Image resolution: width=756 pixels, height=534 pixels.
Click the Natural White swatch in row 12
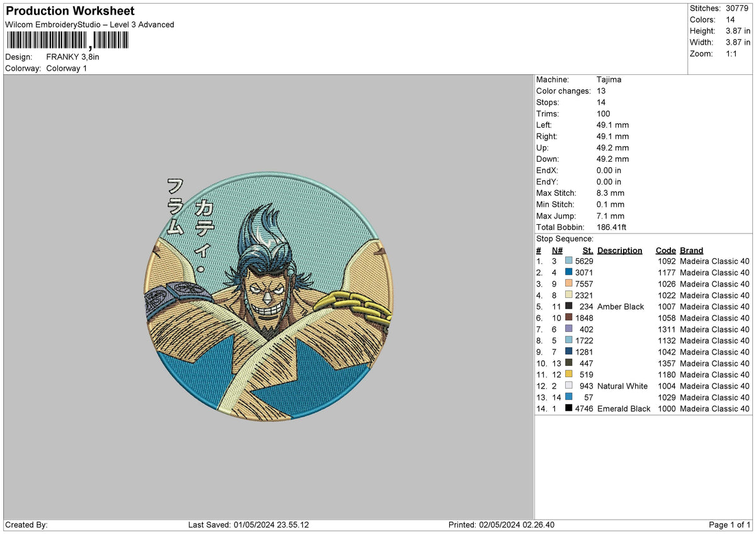pyautogui.click(x=569, y=385)
